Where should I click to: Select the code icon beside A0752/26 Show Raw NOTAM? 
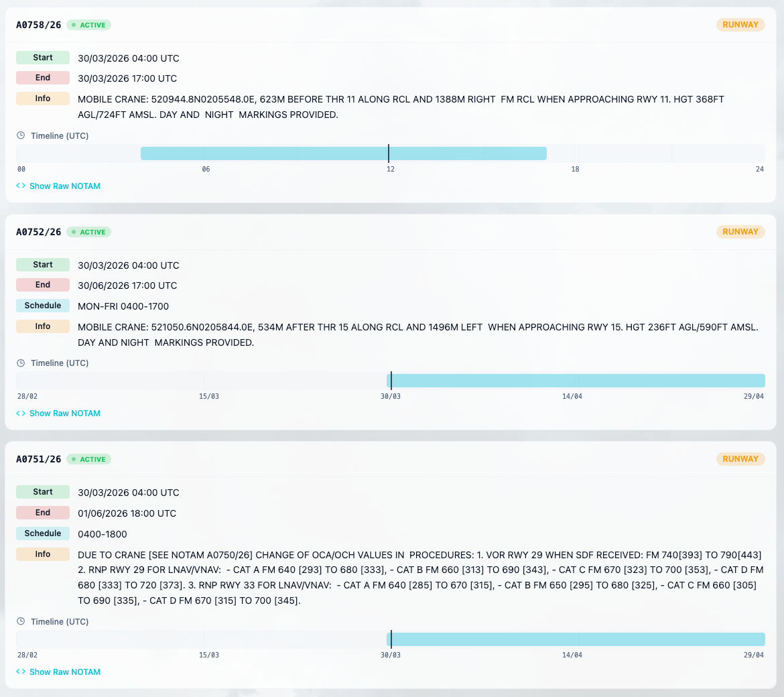point(20,413)
